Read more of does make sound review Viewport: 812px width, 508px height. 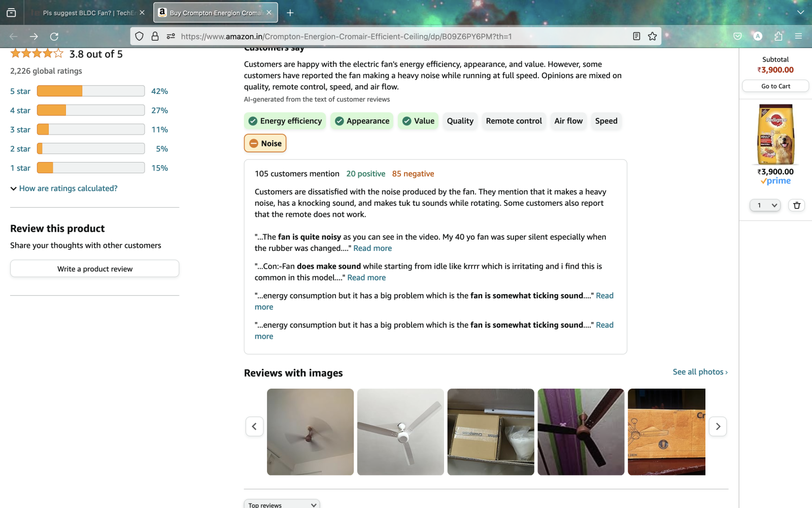366,278
